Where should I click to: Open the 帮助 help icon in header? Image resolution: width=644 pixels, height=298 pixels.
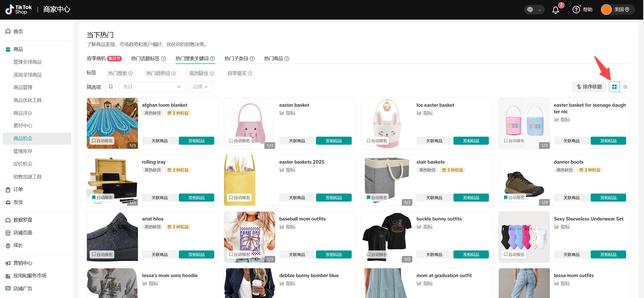[x=576, y=10]
